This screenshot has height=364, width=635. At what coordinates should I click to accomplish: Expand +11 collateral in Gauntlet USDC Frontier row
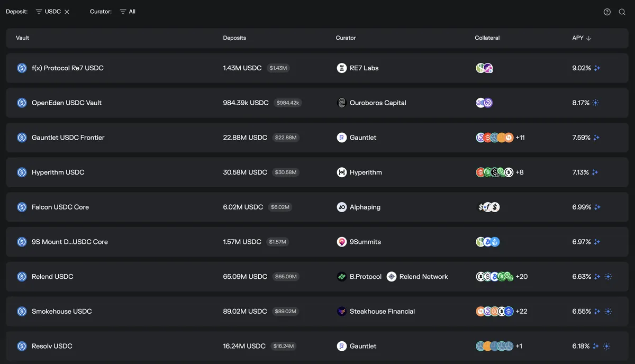[x=520, y=138]
